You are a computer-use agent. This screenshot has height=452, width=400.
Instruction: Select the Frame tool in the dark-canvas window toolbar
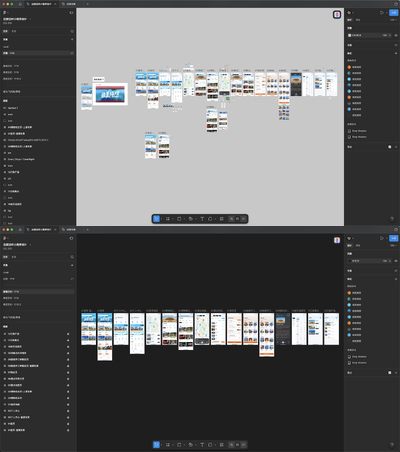pos(168,445)
